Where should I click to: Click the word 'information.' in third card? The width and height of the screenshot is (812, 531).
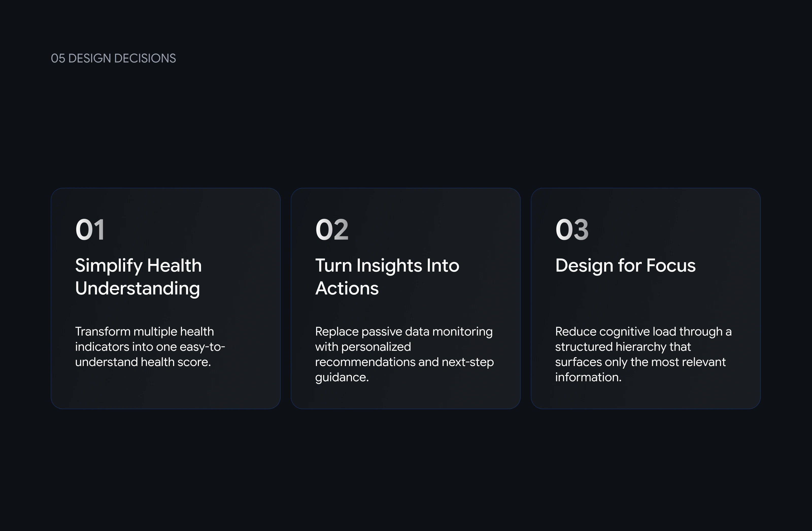tap(588, 377)
